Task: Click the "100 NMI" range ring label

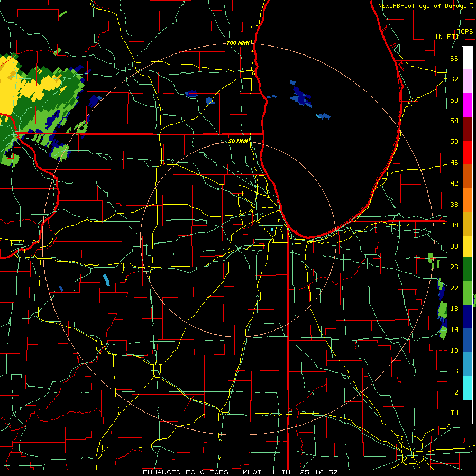Action: [x=238, y=43]
